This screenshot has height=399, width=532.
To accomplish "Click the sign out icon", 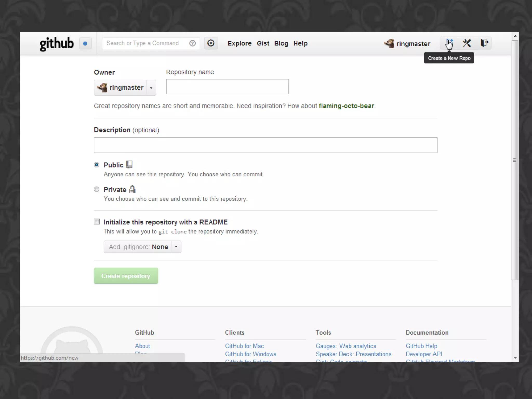I will click(x=484, y=43).
